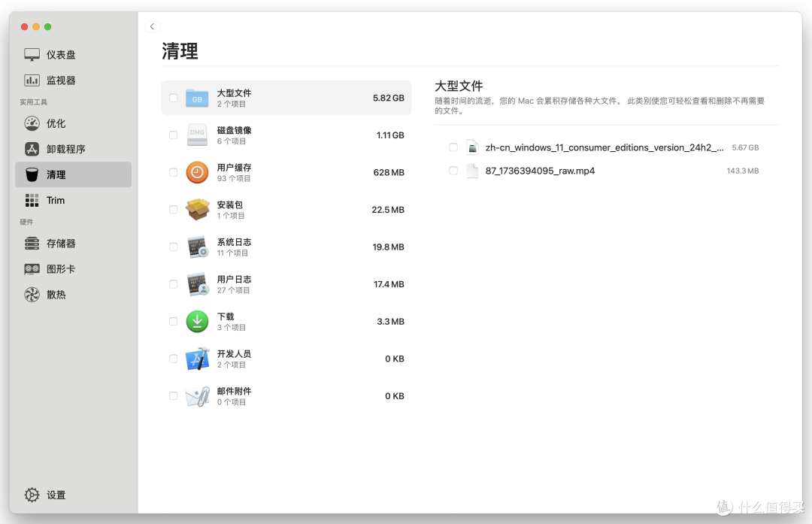Click the 磁盘镜像 DMG disk icon

[197, 135]
